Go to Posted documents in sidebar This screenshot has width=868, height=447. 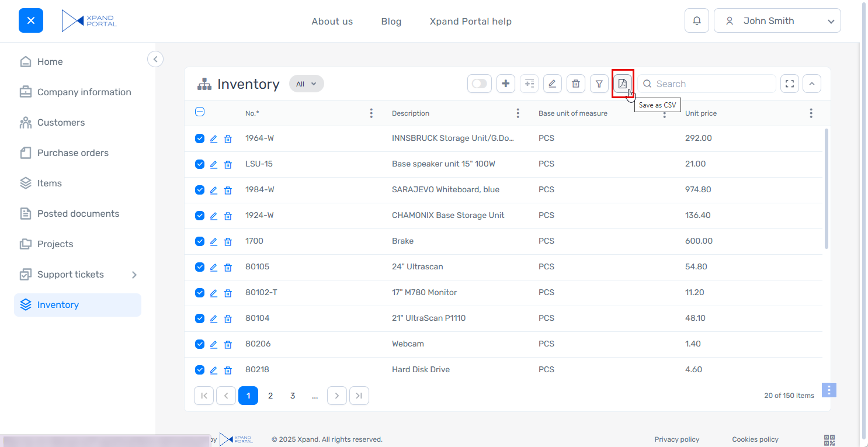pyautogui.click(x=78, y=214)
